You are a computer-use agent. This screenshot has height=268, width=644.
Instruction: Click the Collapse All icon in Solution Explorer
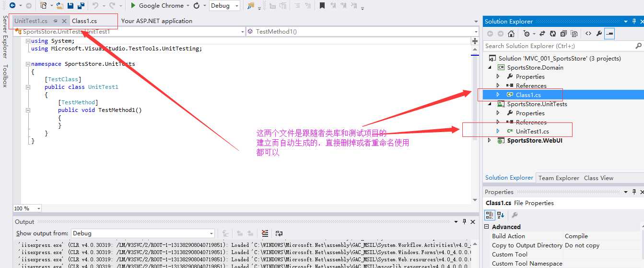(563, 34)
